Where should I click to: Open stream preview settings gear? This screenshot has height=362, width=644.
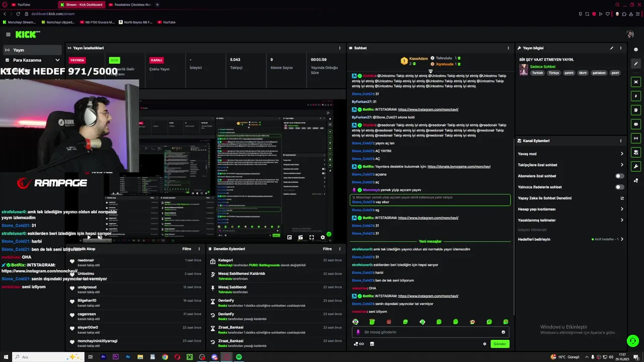(x=323, y=237)
